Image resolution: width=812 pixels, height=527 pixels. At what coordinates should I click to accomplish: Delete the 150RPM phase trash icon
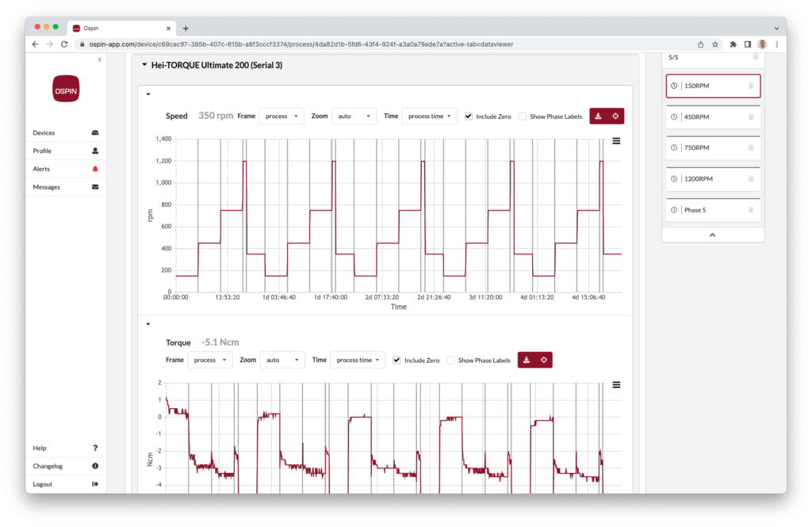point(750,86)
